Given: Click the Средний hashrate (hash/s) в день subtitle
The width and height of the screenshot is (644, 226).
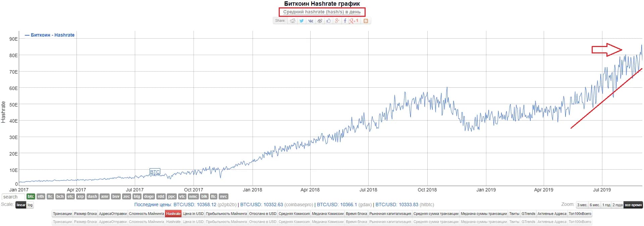Looking at the screenshot, I should click(322, 12).
